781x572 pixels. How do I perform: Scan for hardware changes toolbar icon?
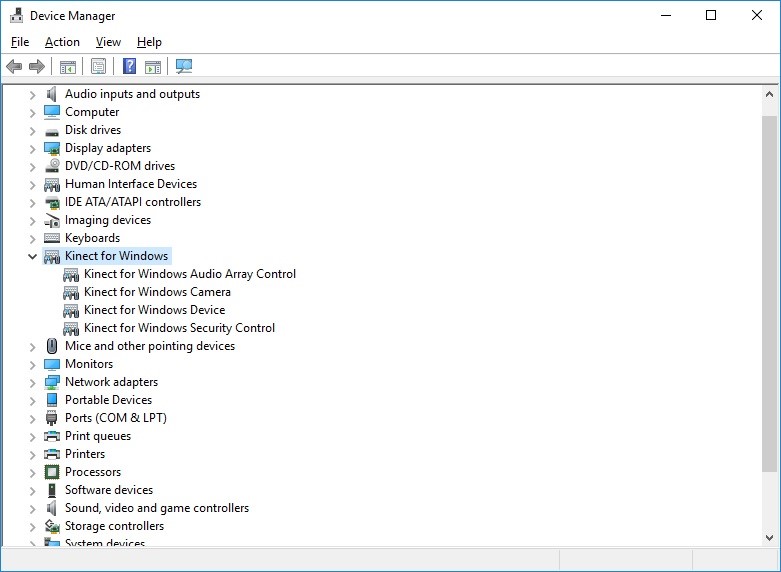tap(184, 66)
